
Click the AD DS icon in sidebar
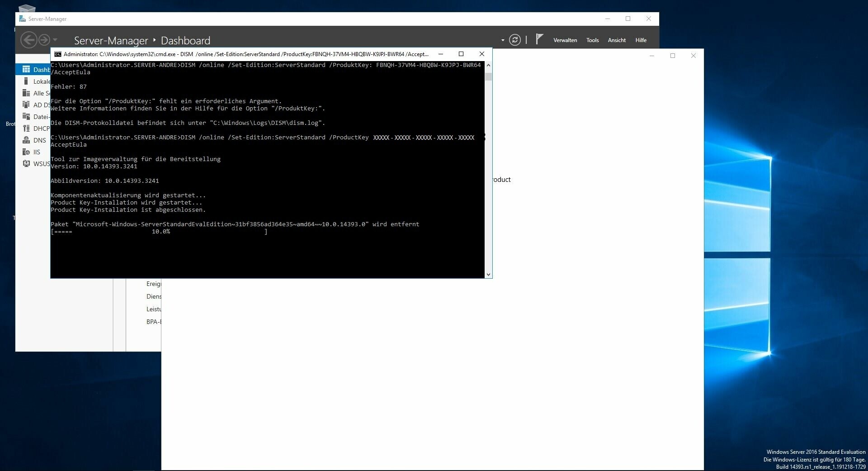[x=26, y=105]
